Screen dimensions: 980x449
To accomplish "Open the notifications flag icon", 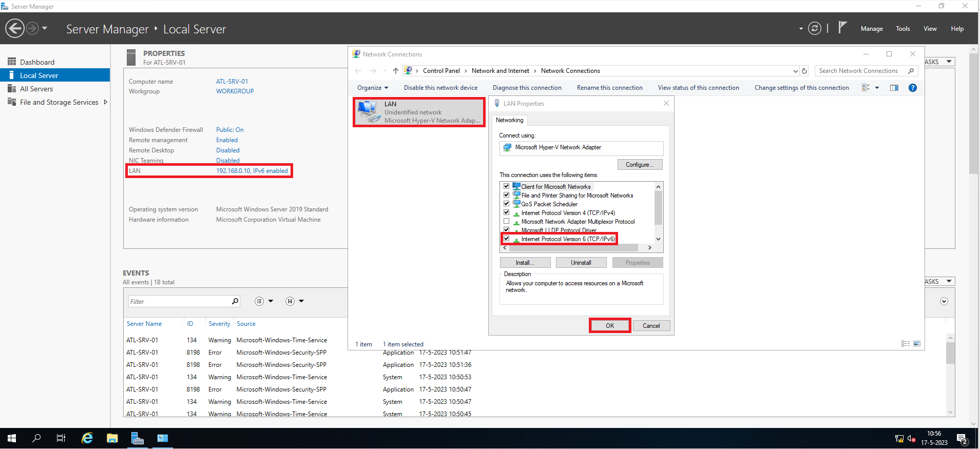I will click(842, 28).
